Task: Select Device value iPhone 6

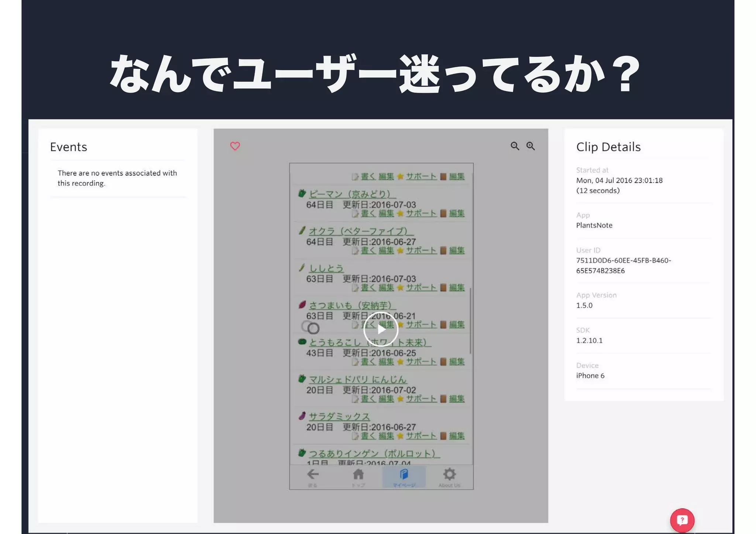Action: click(x=590, y=375)
